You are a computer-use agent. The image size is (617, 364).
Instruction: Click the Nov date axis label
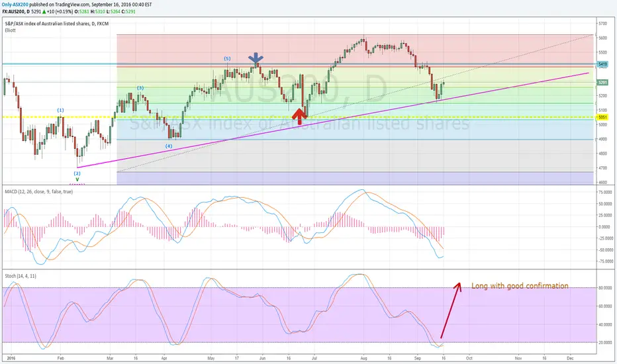tap(518, 359)
